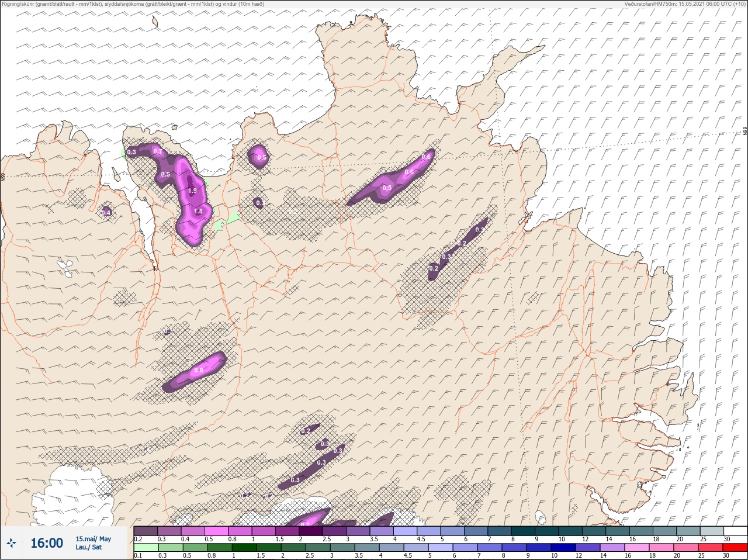Screen dimensions: 748x560
Task: Click the 0.8 value inside the pink snow band
Action: (198, 370)
